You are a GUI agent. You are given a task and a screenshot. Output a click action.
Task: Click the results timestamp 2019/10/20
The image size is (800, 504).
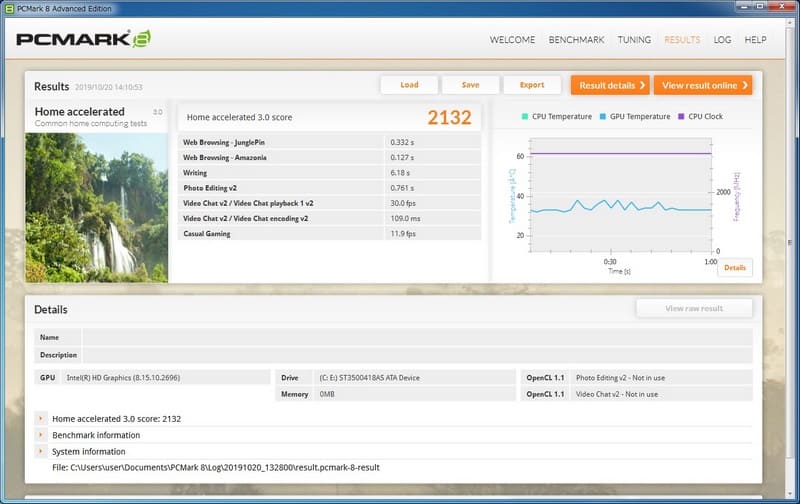coord(109,87)
